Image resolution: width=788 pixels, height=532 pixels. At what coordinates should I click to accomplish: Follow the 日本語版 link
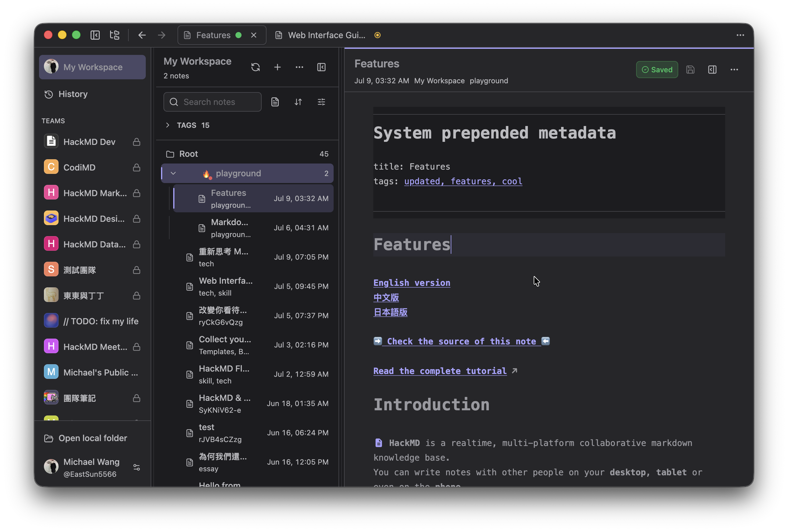pyautogui.click(x=390, y=312)
